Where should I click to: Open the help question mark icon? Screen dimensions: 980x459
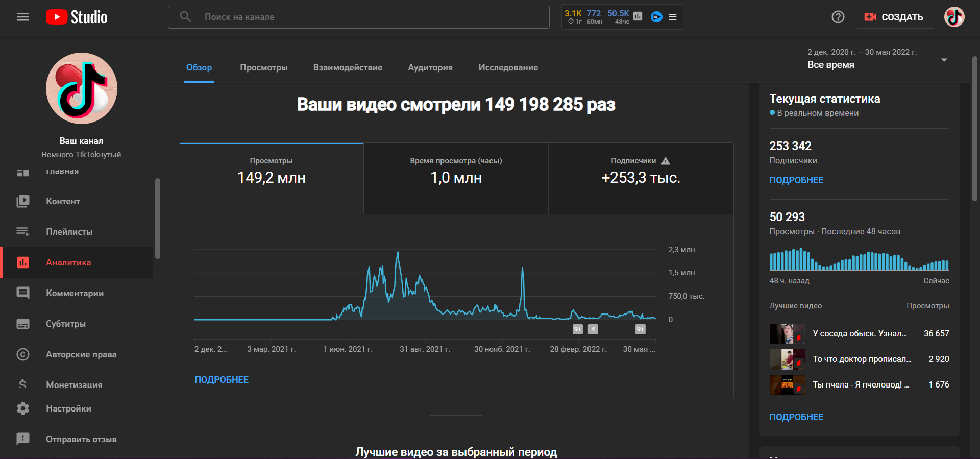[x=838, y=17]
